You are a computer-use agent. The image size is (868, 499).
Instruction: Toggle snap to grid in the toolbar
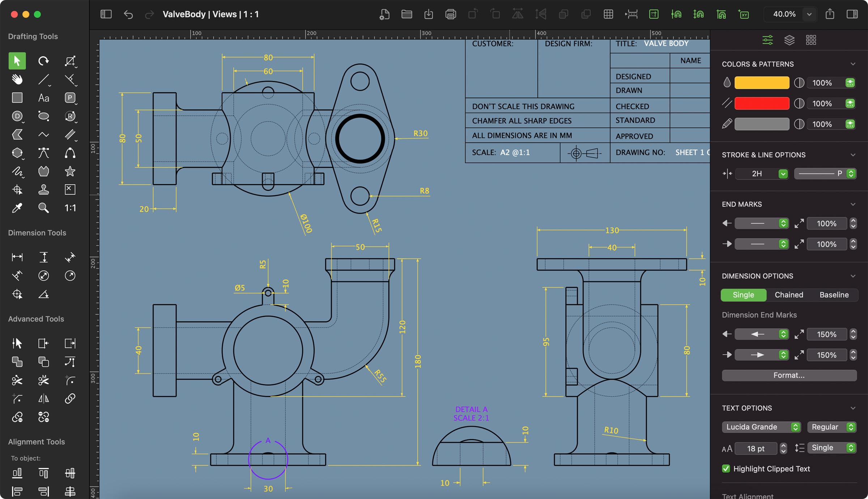pos(609,14)
